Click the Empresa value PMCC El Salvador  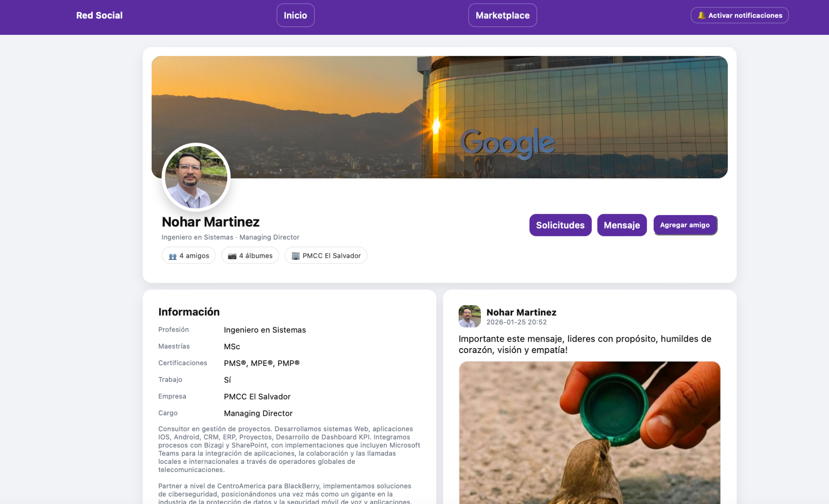(257, 397)
